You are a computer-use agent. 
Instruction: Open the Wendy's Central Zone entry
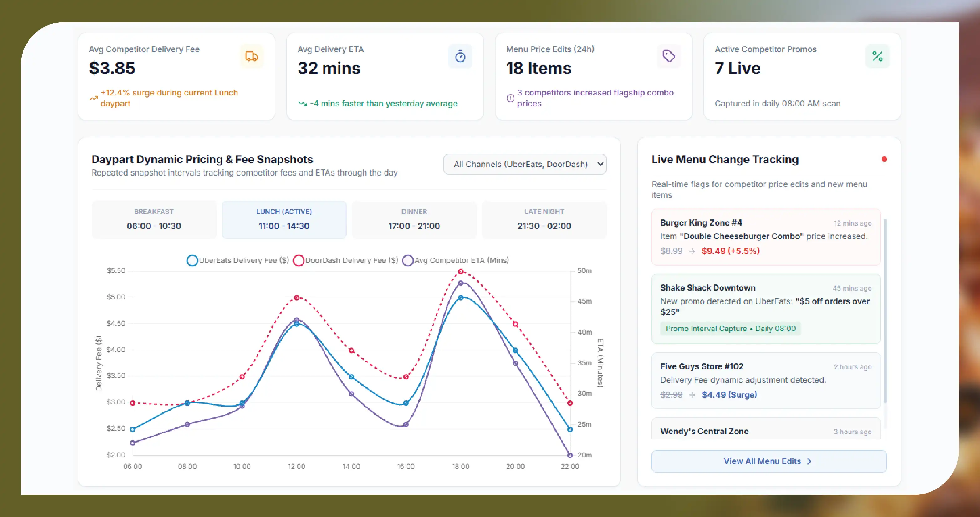coord(766,429)
